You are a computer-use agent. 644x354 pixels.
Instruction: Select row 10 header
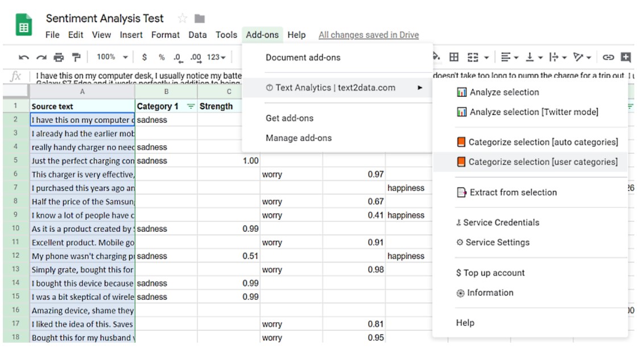click(x=15, y=228)
